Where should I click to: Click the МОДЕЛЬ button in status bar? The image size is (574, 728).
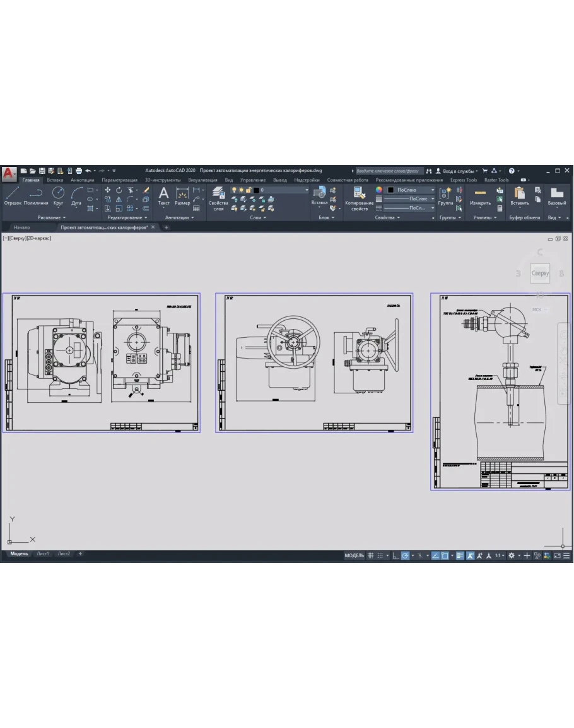354,555
